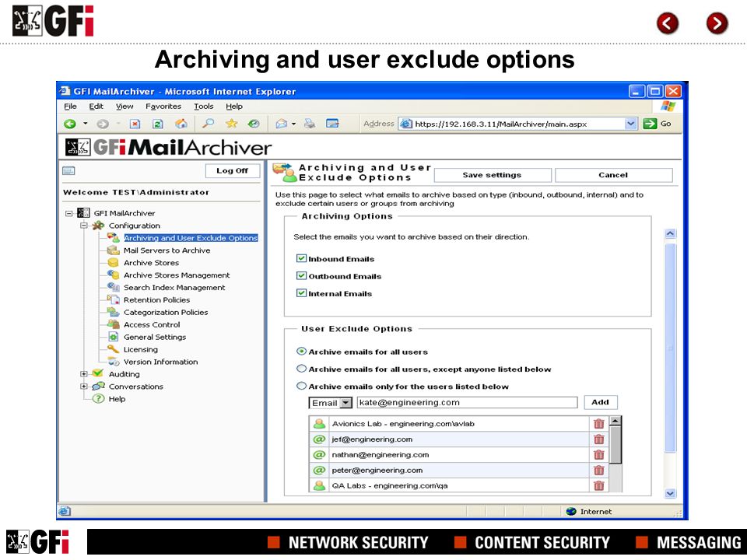The width and height of the screenshot is (747, 560).
Task: Delete peter@engineering.com with its trash icon
Action: point(599,471)
